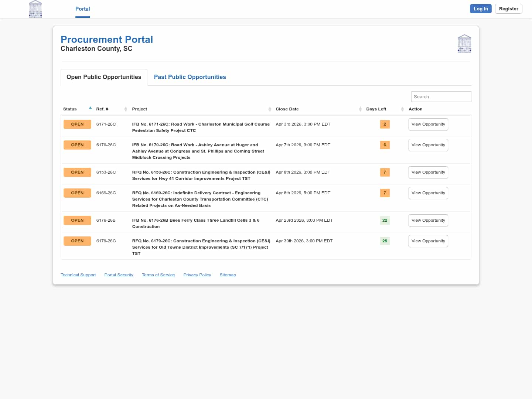Screen dimensions: 532x399
Task: Click the Charleston County logo in top navigation
Action: pos(35,9)
